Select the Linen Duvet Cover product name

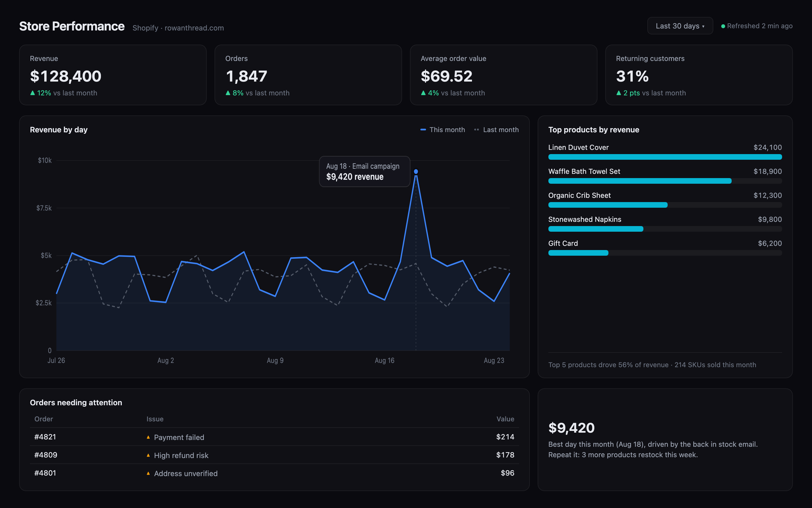pyautogui.click(x=579, y=148)
